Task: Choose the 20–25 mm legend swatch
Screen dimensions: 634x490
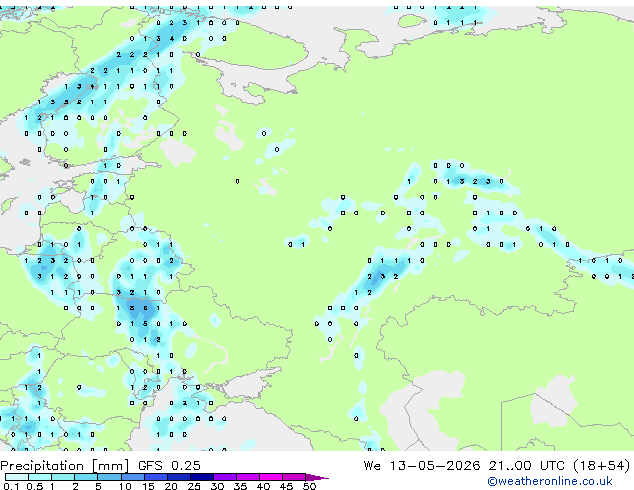Action: [x=178, y=477]
